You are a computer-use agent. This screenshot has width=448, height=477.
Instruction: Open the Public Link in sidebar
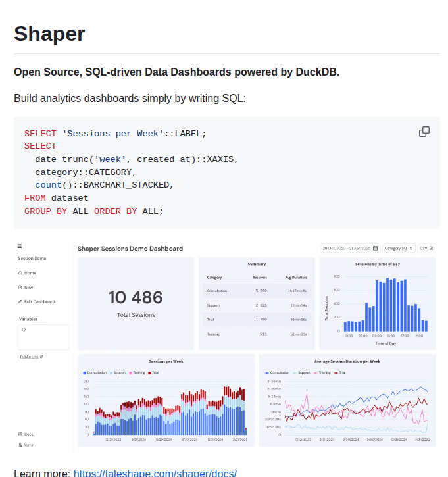click(x=31, y=357)
